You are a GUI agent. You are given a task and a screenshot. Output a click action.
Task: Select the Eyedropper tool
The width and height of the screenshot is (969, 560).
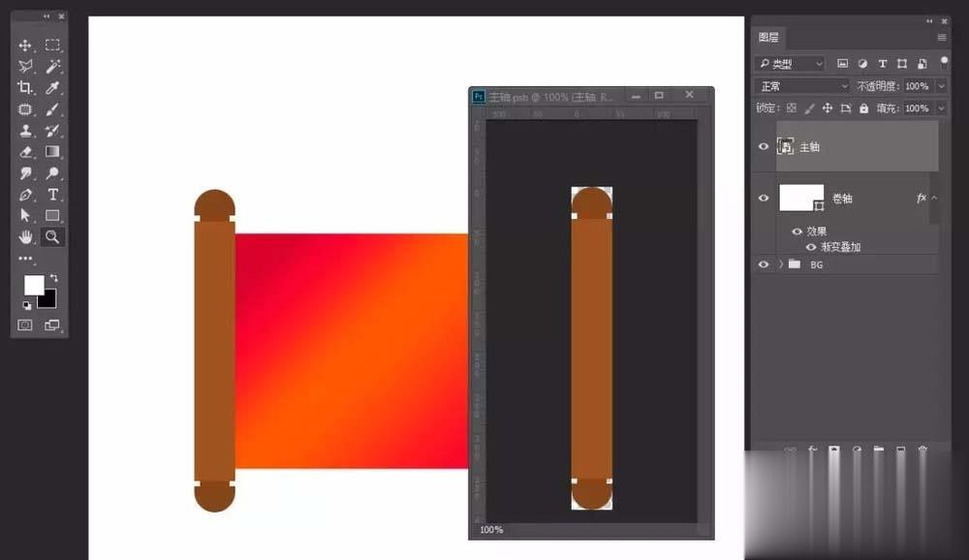point(52,88)
